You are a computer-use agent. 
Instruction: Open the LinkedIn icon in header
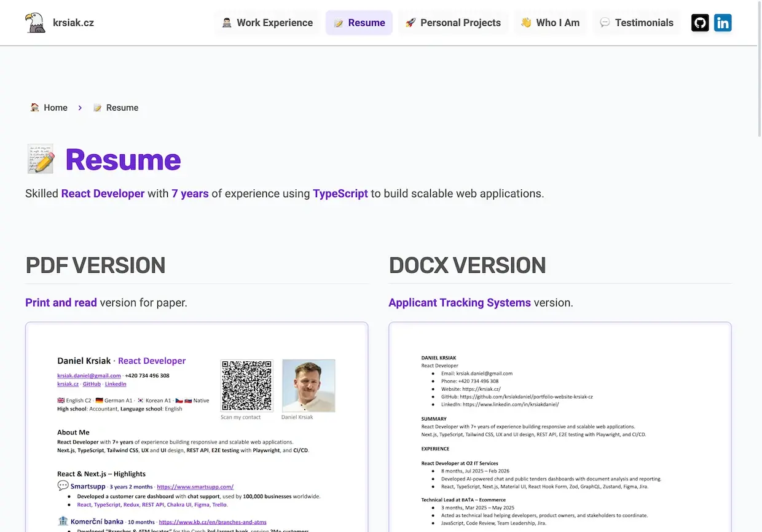pyautogui.click(x=723, y=23)
